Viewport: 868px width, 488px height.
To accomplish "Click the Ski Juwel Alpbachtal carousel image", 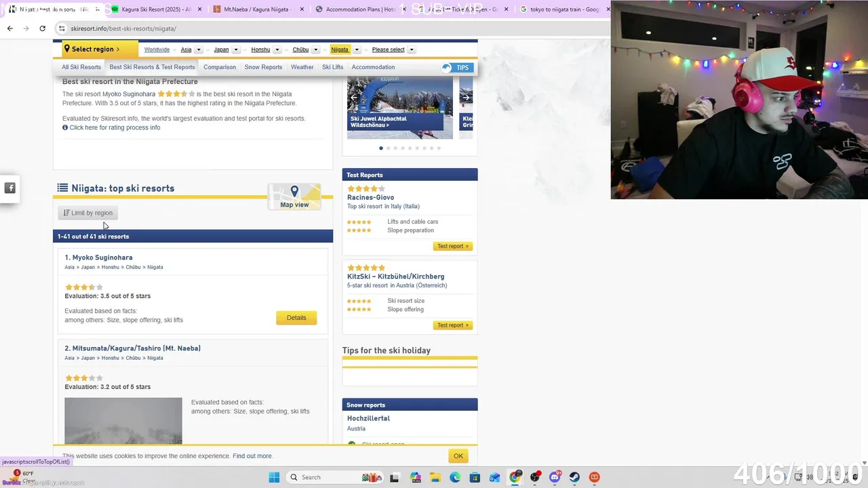I will pos(400,106).
